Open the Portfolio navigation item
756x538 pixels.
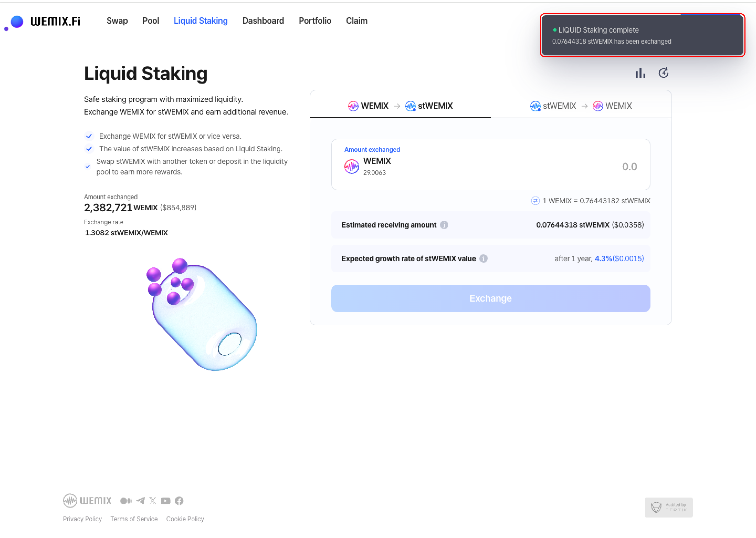coord(315,21)
